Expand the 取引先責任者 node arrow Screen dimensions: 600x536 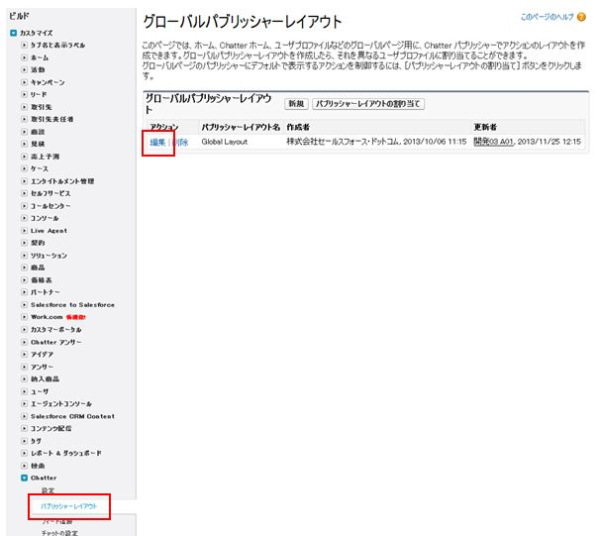pos(24,119)
